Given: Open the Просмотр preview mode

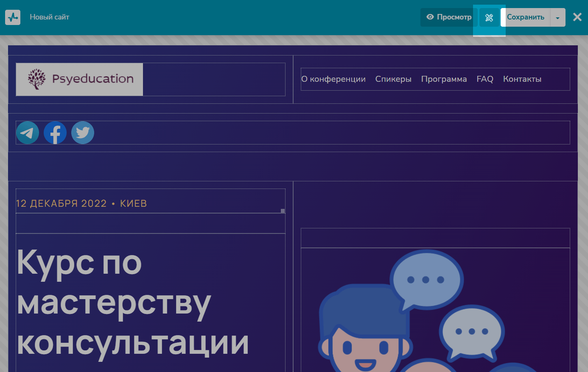Looking at the screenshot, I should tap(449, 17).
